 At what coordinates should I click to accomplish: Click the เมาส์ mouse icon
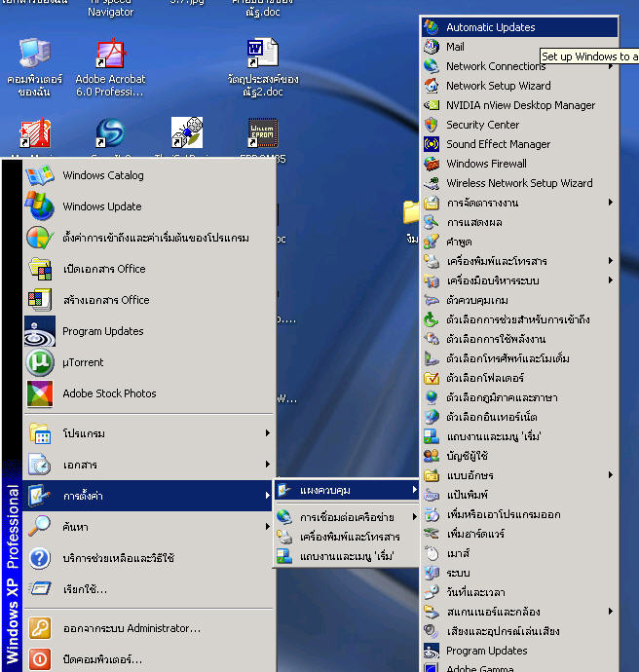432,553
